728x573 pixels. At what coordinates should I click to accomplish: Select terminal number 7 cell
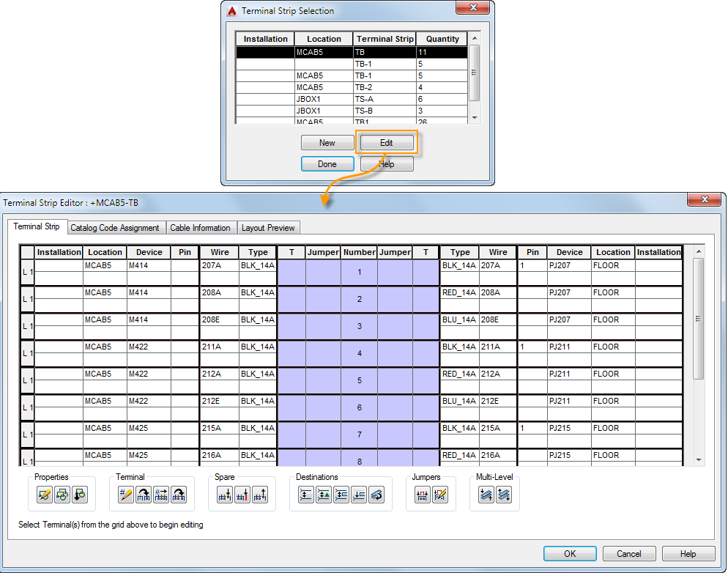point(359,435)
